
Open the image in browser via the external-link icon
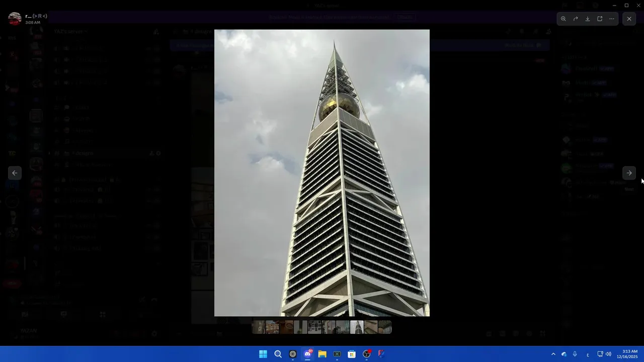600,19
